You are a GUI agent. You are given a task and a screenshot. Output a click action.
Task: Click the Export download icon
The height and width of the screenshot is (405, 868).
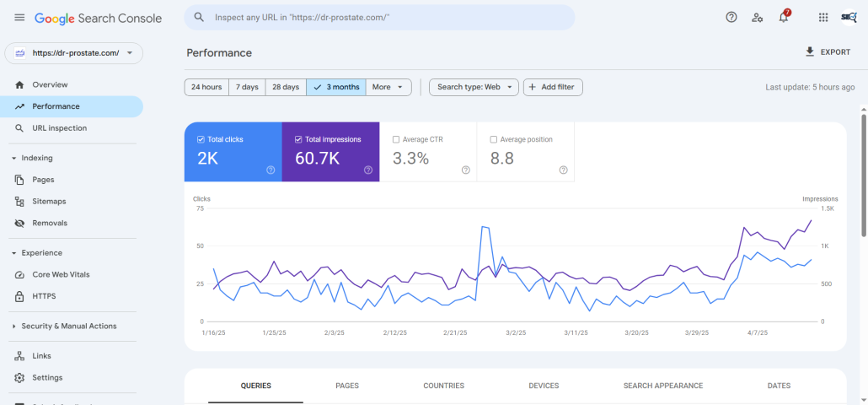[x=810, y=51]
